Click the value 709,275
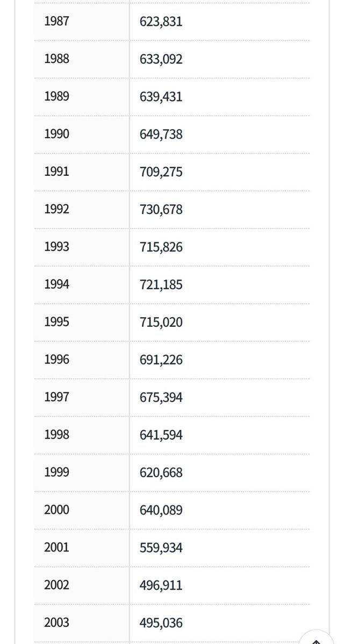Image resolution: width=344 pixels, height=644 pixels. (x=161, y=172)
